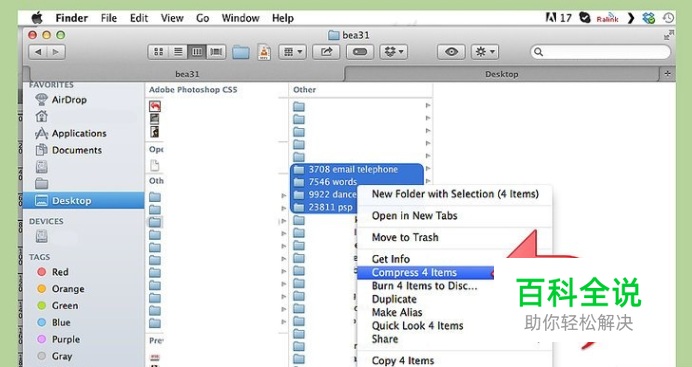The height and width of the screenshot is (367, 692).
Task: Click the Time Machine menu bar icon
Action: [669, 18]
